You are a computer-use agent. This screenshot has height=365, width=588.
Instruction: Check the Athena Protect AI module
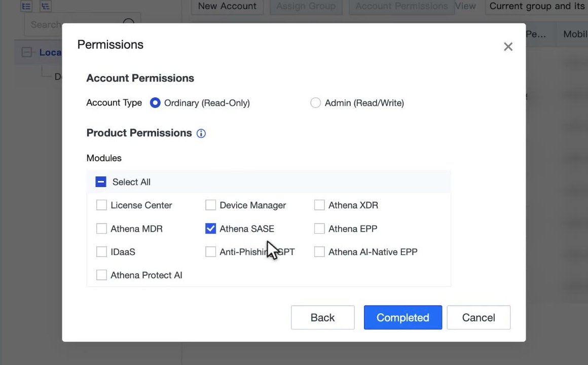[x=101, y=275]
